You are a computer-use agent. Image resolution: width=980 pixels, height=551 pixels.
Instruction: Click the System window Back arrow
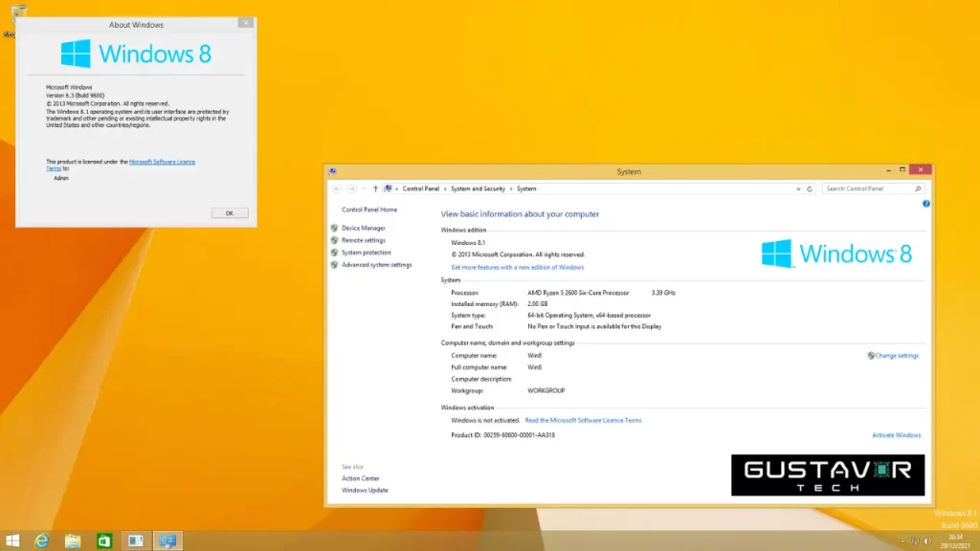pyautogui.click(x=338, y=188)
